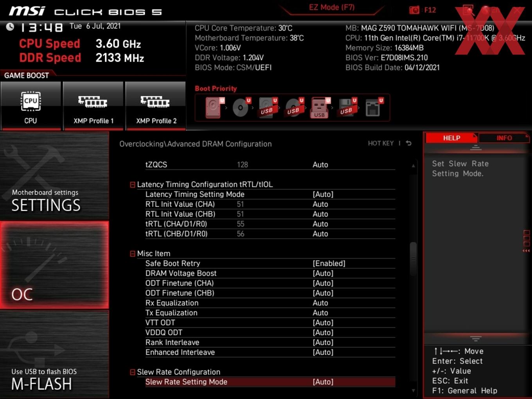Click the tRTL (CHA/D1/R0) Auto field
This screenshot has width=532, height=399.
320,224
